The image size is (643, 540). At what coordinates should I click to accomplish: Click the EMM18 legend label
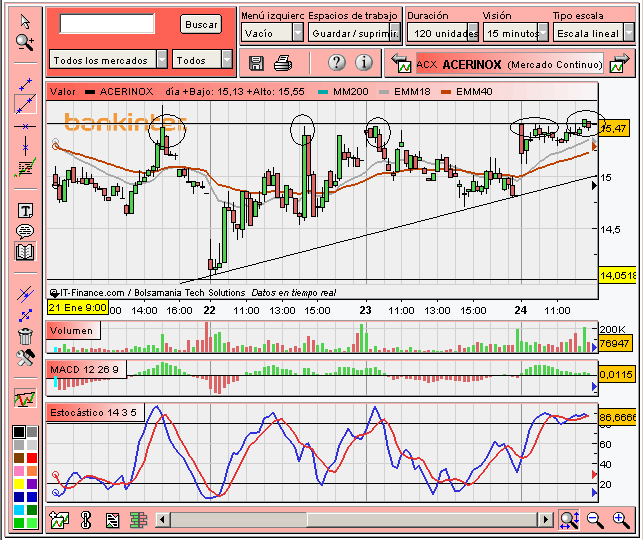(412, 91)
